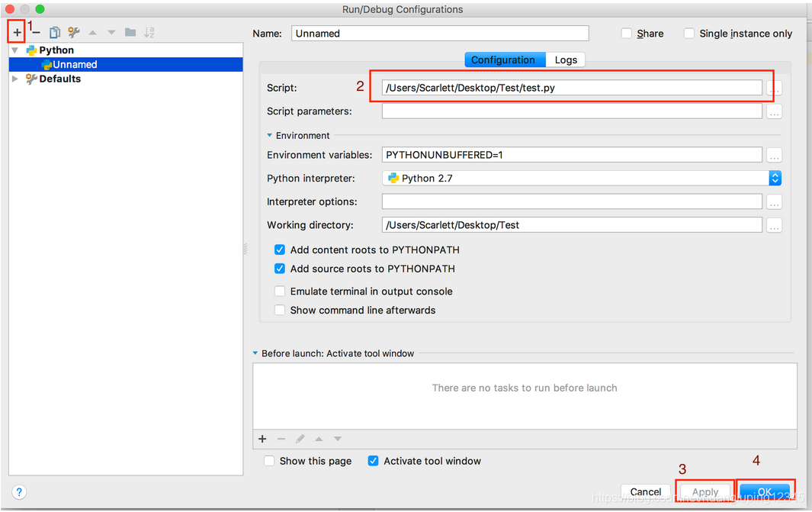Remove the configuration with the minus icon
Viewport: 812px width, 512px height.
pyautogui.click(x=36, y=33)
